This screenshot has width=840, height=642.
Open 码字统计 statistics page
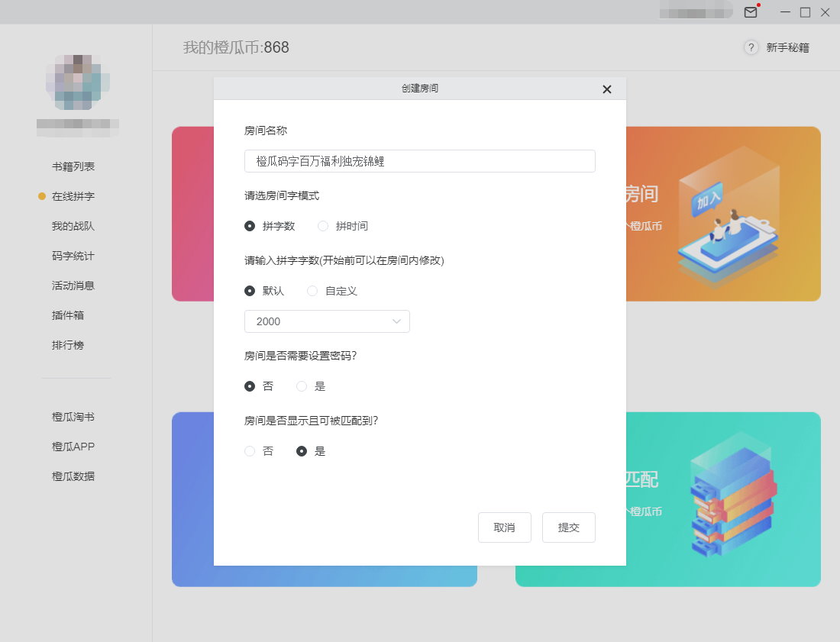coord(77,256)
